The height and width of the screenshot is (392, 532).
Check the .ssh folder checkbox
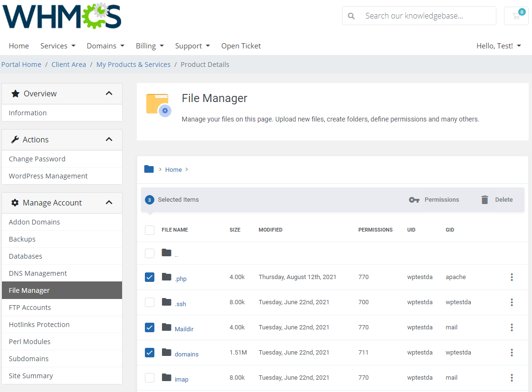(149, 302)
